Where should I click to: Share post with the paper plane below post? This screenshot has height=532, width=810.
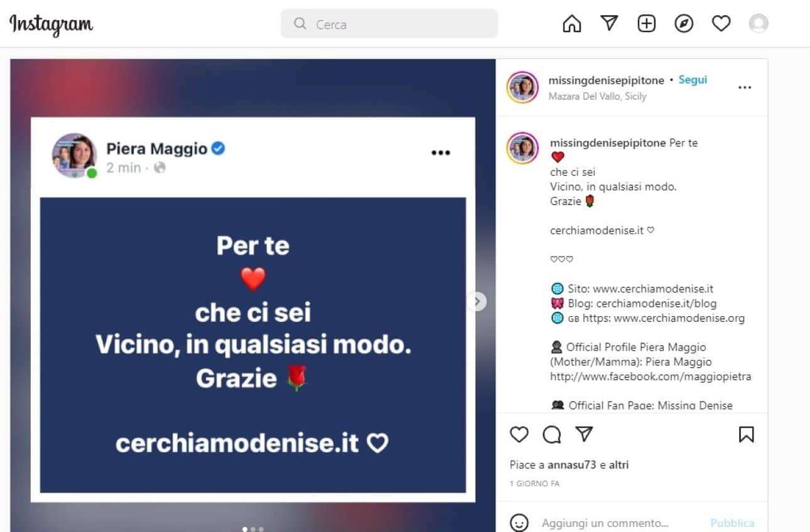(x=584, y=434)
